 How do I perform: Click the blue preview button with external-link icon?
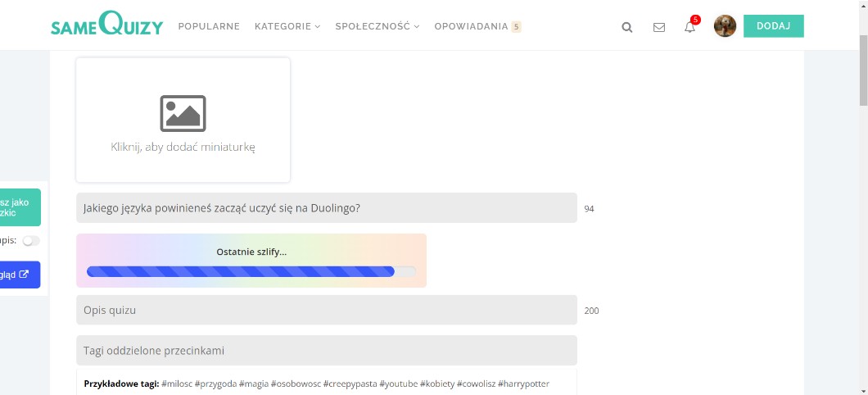pos(20,275)
